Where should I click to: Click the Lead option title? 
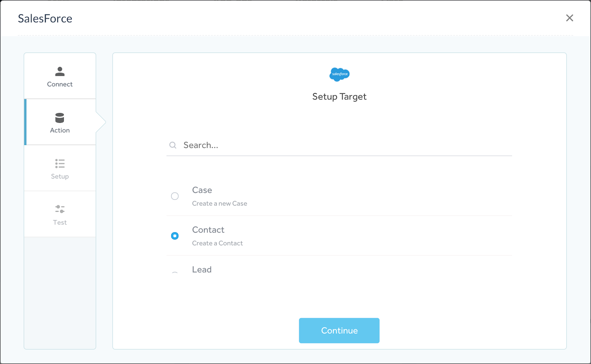[202, 269]
